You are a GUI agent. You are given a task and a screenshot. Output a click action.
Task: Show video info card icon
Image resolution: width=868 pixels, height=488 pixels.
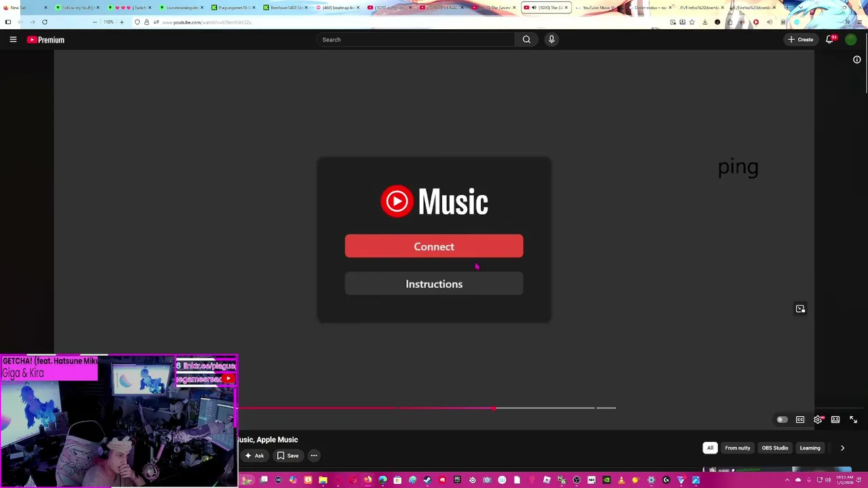tap(856, 60)
